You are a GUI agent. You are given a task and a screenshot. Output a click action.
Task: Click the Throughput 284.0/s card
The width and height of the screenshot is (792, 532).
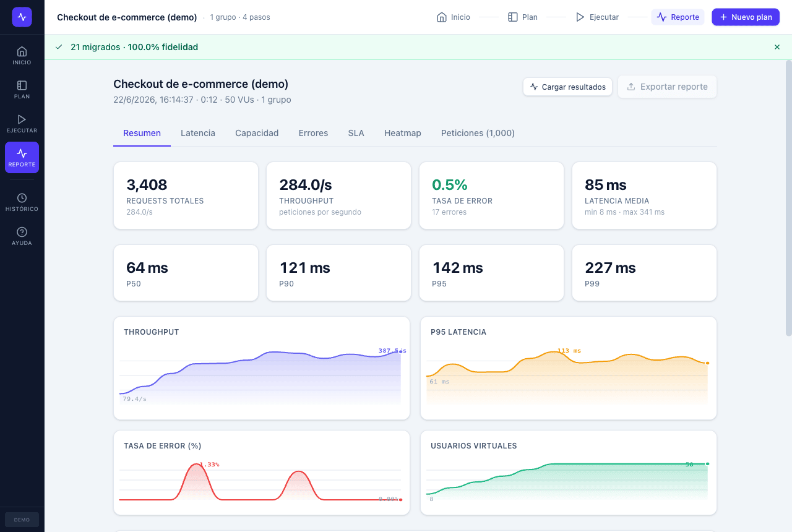338,195
